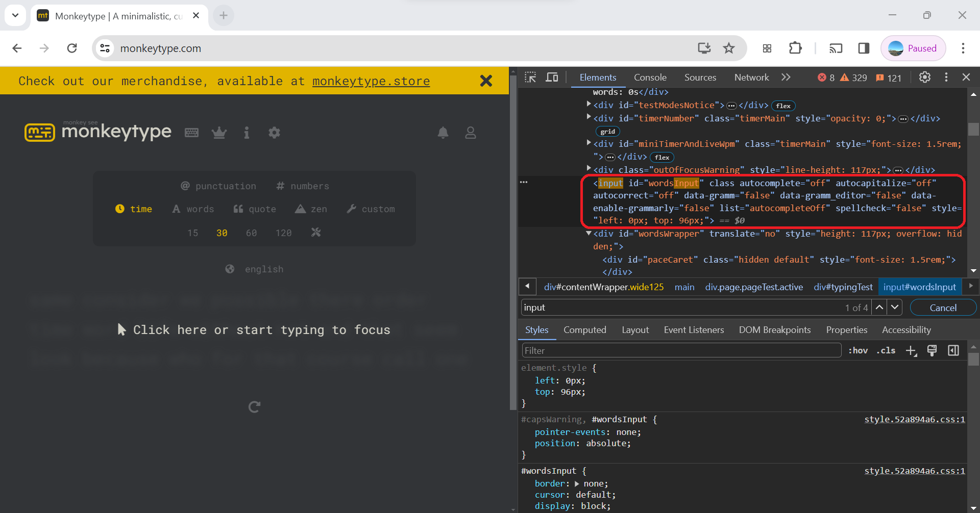The height and width of the screenshot is (513, 980).
Task: Focus the Styles filter field
Action: click(x=681, y=350)
